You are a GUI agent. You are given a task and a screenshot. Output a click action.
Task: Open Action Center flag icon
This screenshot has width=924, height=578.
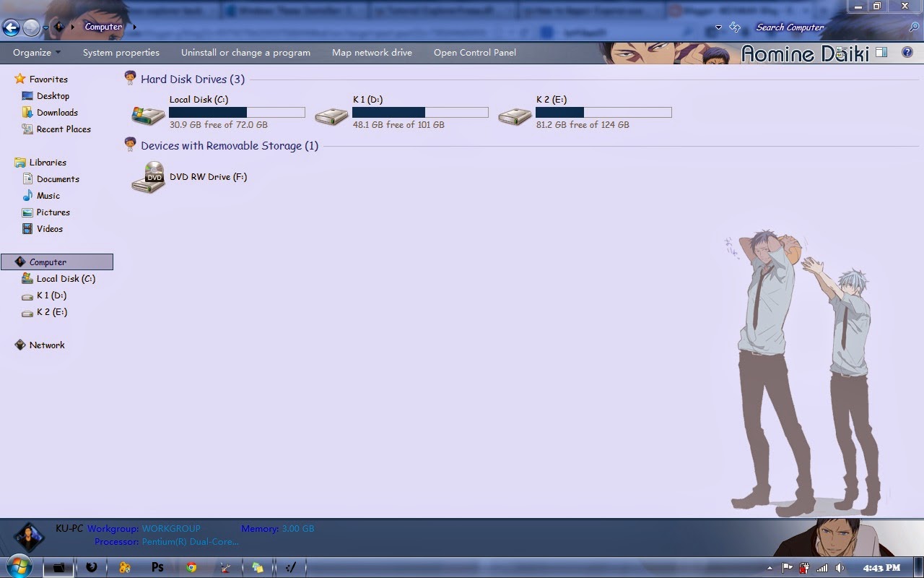pos(788,568)
